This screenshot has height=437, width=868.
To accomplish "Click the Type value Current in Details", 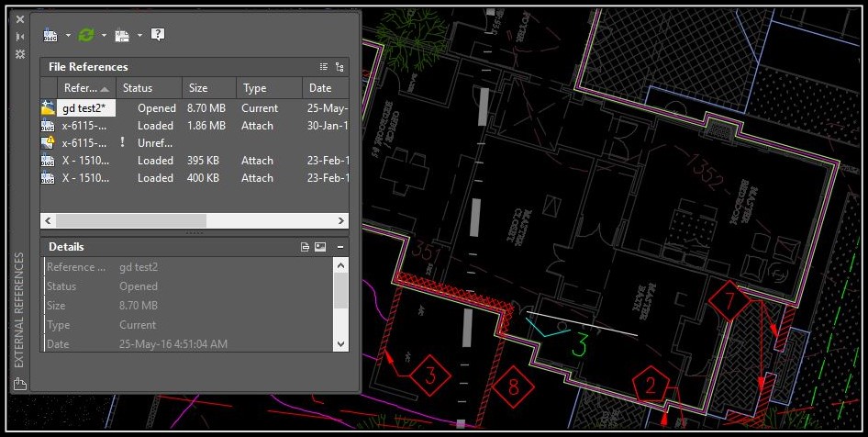I will pyautogui.click(x=138, y=325).
